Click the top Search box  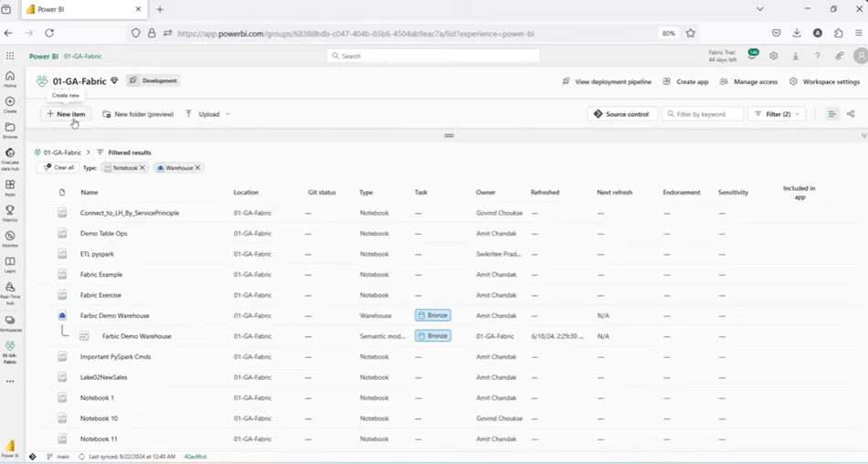(x=433, y=56)
